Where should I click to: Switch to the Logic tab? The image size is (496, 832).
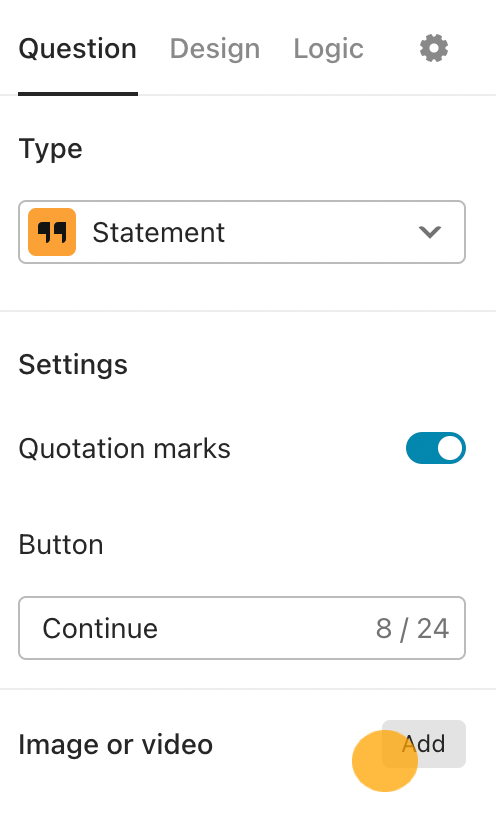pyautogui.click(x=328, y=49)
